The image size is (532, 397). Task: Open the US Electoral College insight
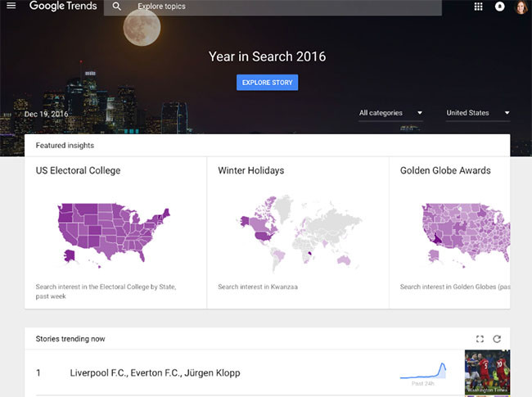coord(79,171)
